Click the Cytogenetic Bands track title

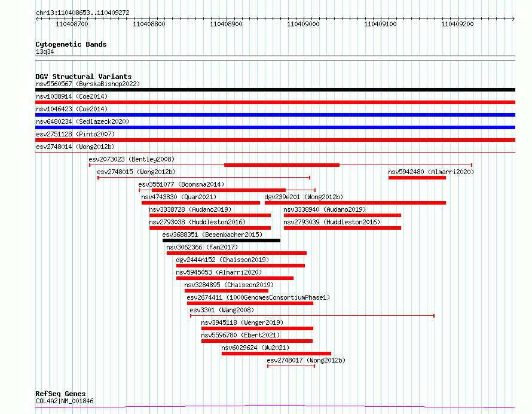coord(71,44)
